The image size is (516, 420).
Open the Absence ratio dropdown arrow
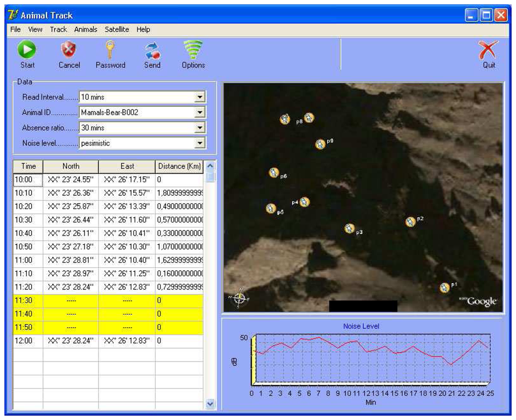[x=200, y=128]
